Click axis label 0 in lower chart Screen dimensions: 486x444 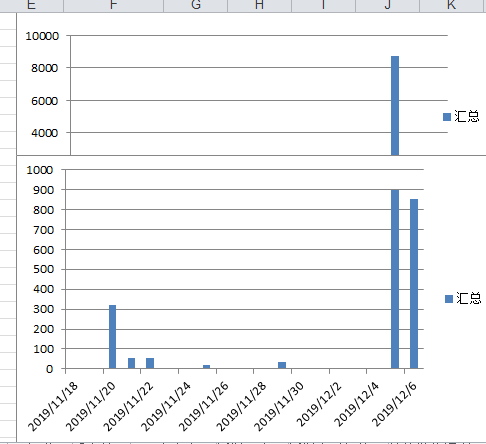click(x=49, y=369)
